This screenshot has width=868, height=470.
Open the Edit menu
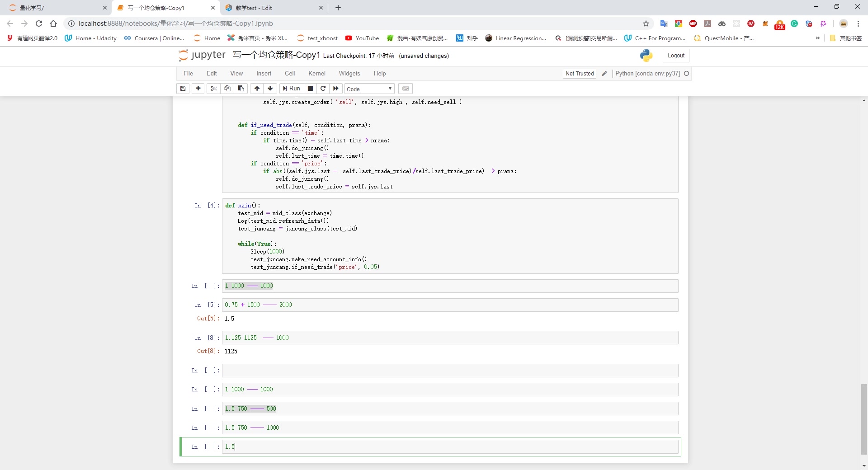[212, 74]
